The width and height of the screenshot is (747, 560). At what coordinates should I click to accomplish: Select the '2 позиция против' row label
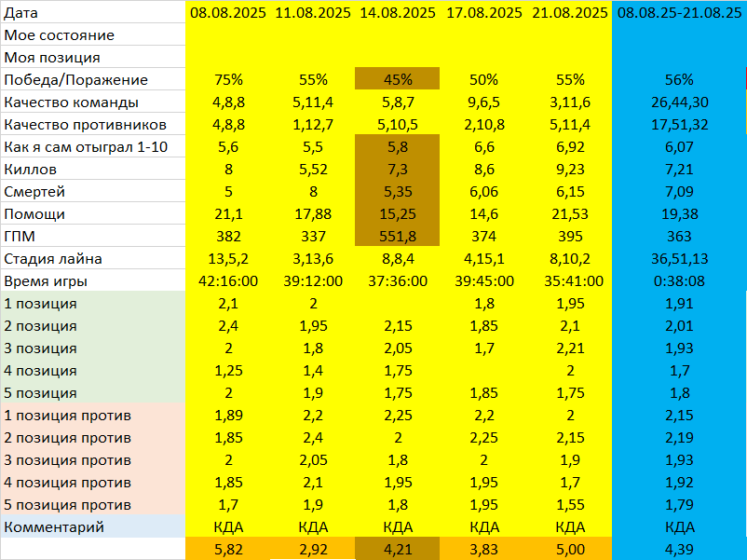tap(92, 438)
